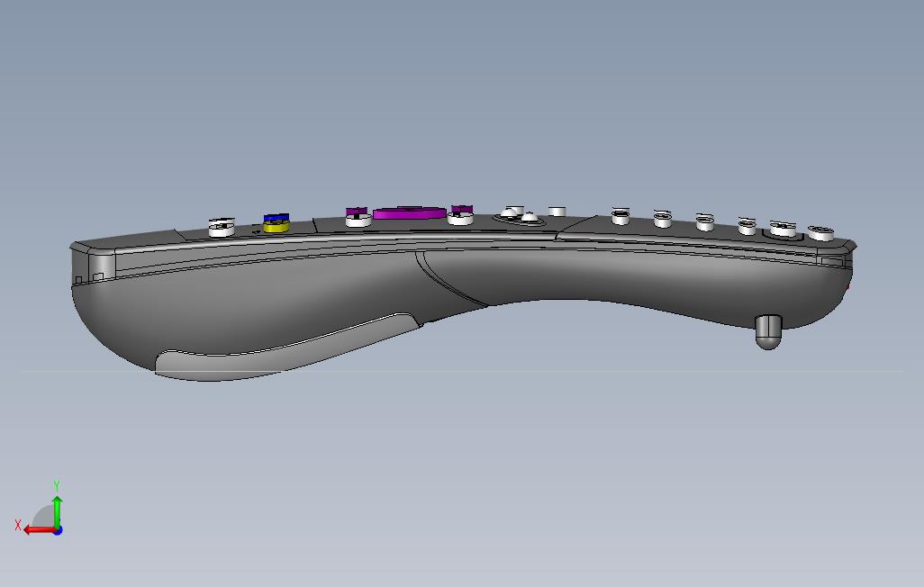The height and width of the screenshot is (587, 924).
Task: Select the rightmost white round button on remote
Action: tap(821, 233)
